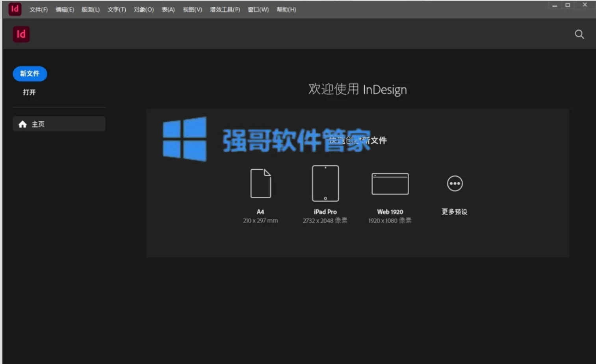Open the 窗口(W) menu
The width and height of the screenshot is (596, 364).
pyautogui.click(x=258, y=9)
